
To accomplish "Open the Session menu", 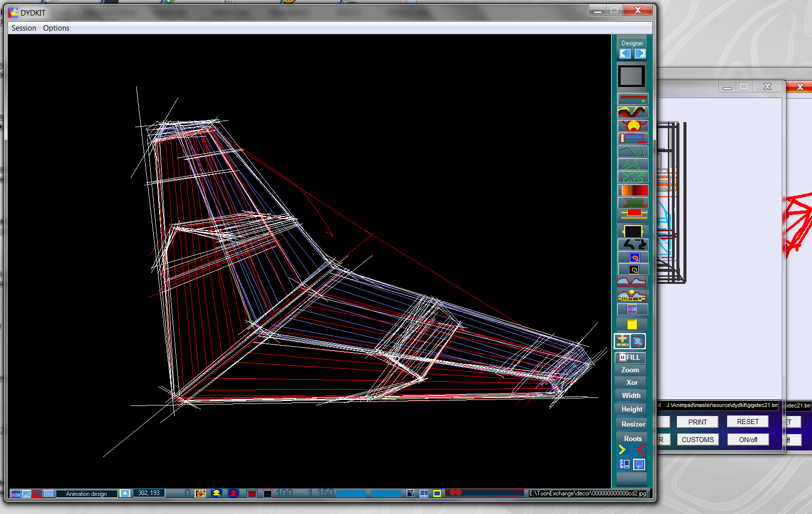I will (24, 28).
